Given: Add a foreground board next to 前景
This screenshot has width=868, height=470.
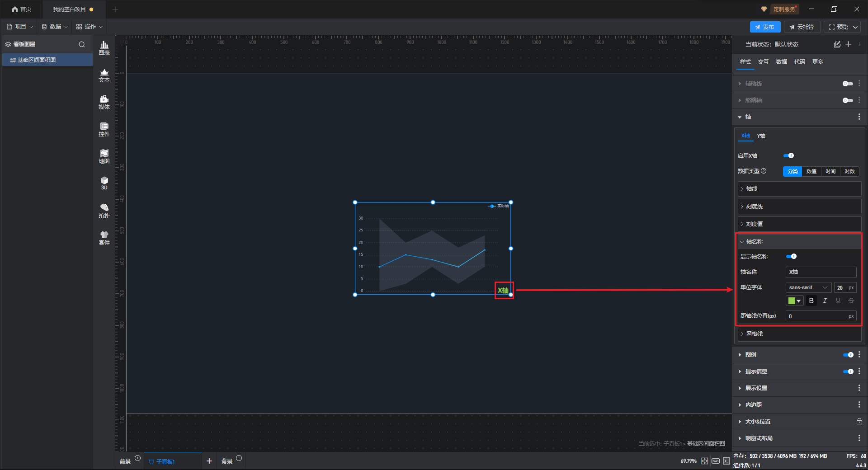Looking at the screenshot, I should click(138, 458).
